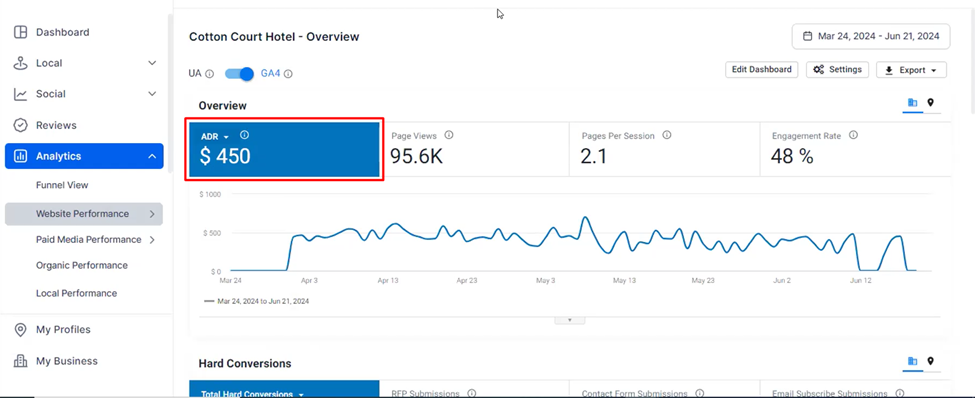Open the Funnel View page

click(62, 185)
